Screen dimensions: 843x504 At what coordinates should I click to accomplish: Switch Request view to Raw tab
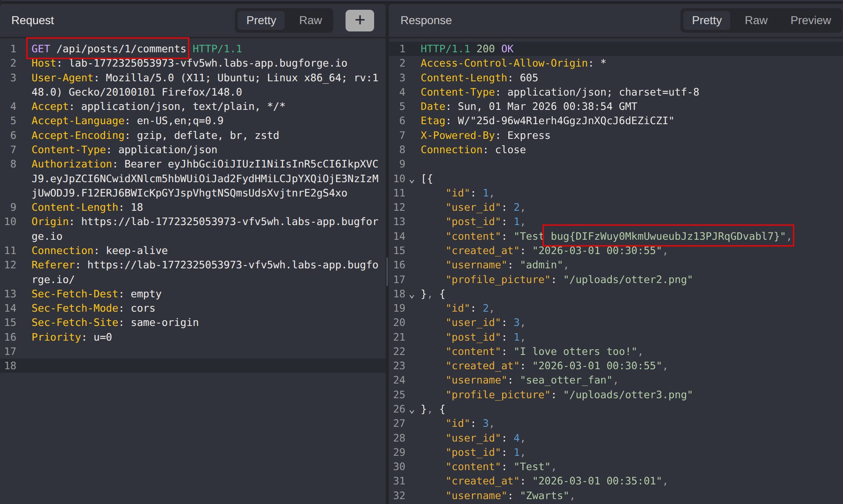pos(310,20)
